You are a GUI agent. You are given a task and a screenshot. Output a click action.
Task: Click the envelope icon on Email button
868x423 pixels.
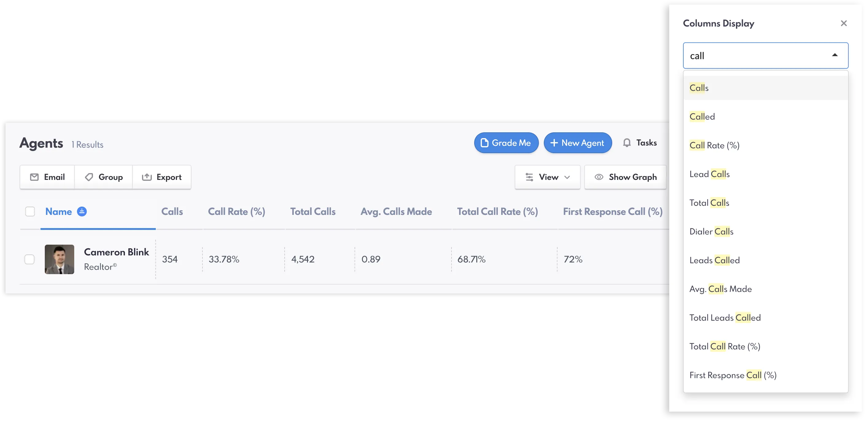click(x=34, y=177)
